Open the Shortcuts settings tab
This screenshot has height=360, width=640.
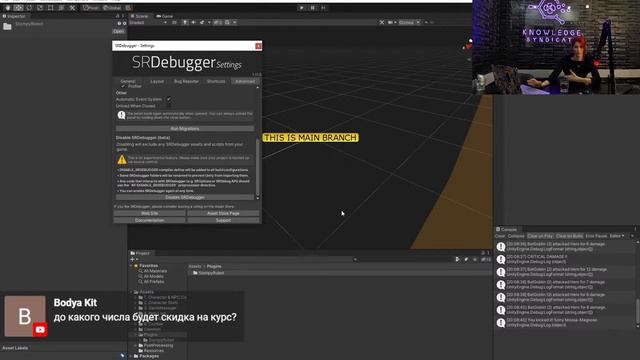coord(216,81)
